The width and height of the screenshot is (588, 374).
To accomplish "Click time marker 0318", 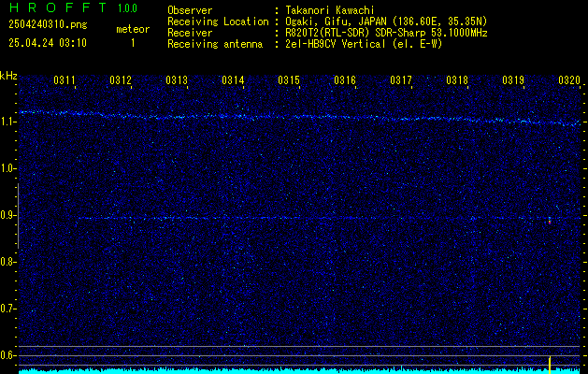I will 457,79.
